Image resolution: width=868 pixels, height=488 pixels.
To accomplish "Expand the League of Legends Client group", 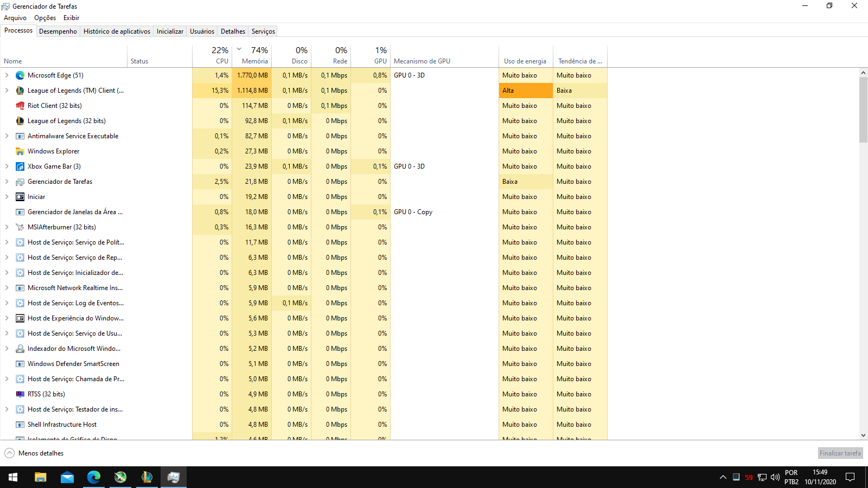I will tap(7, 91).
